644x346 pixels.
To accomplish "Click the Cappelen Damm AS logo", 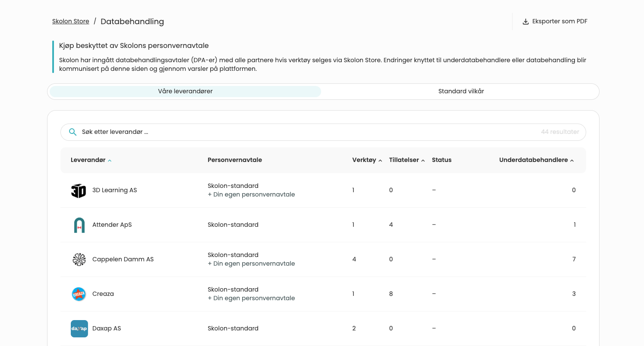I will (x=79, y=260).
